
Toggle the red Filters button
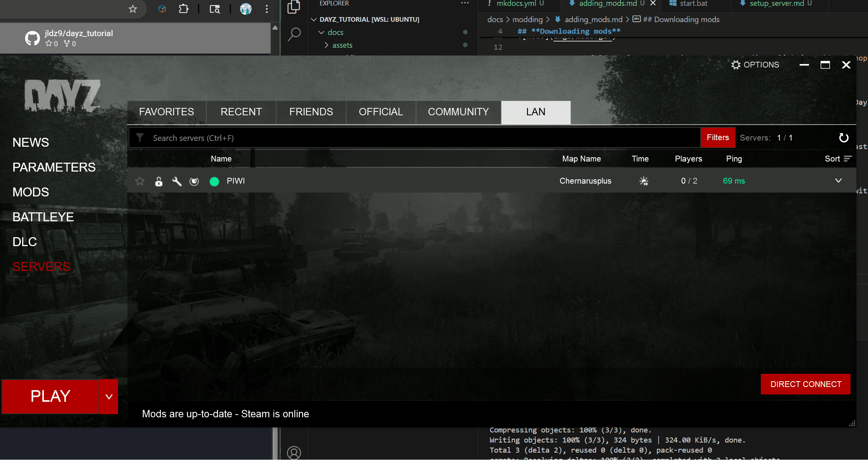point(717,137)
